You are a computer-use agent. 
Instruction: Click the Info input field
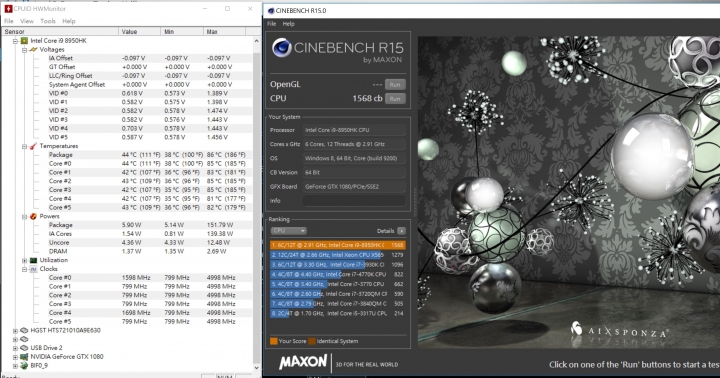point(354,201)
